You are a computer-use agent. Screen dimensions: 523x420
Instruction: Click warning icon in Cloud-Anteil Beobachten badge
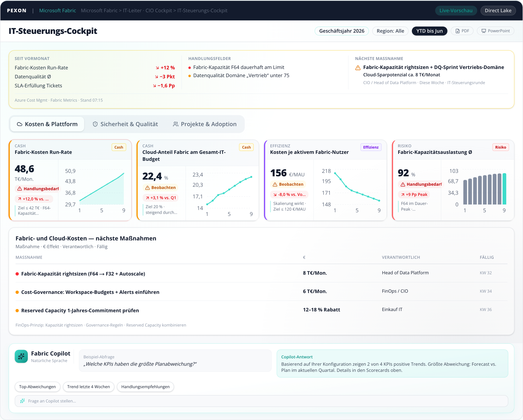click(148, 188)
